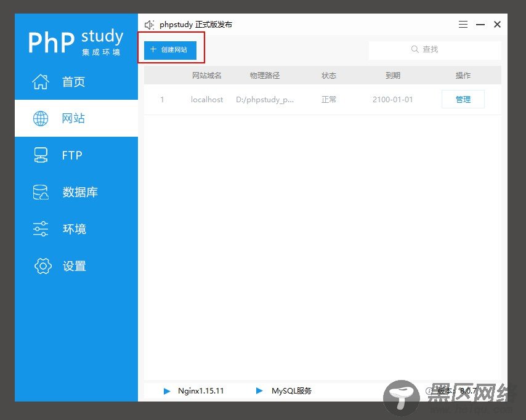The width and height of the screenshot is (526, 420).
Task: Click the MySQL服务 status text
Action: tap(291, 391)
